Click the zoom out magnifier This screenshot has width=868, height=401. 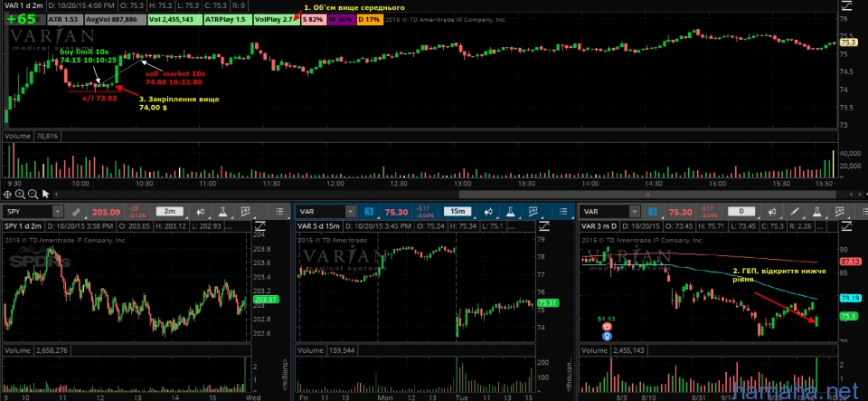pyautogui.click(x=33, y=195)
